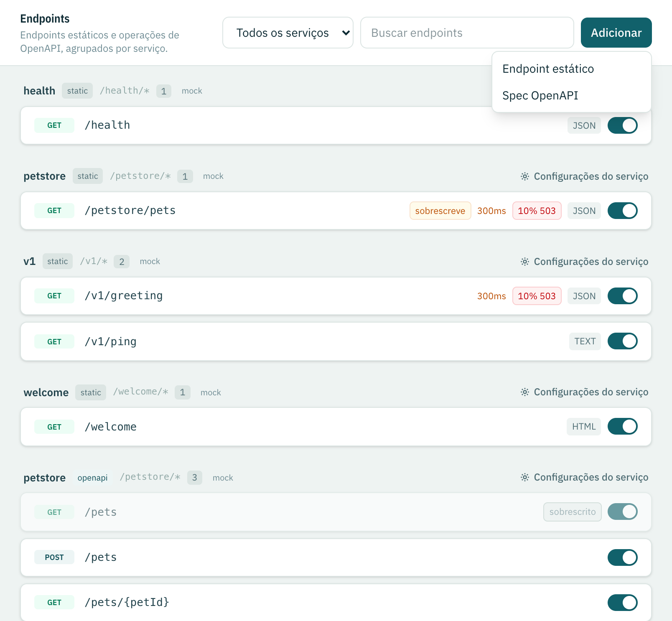
Task: Open Configurações do serviço text for petstore static
Action: tap(591, 176)
